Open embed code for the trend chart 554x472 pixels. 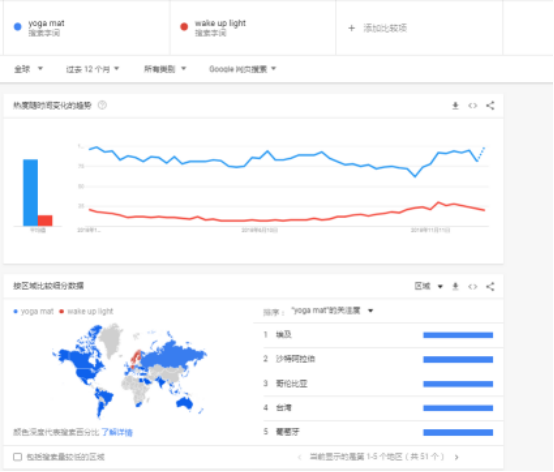(473, 105)
